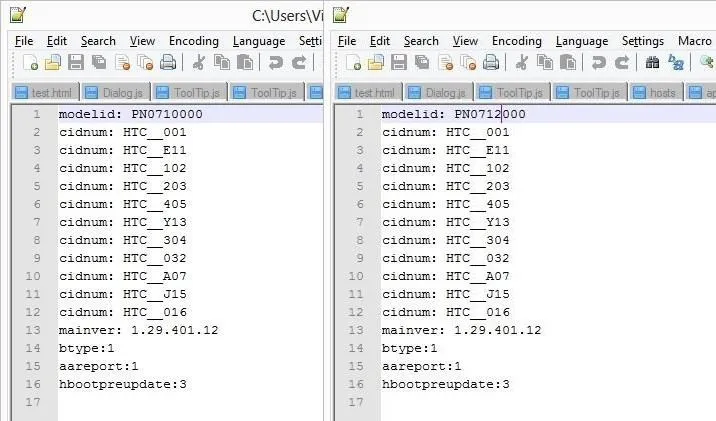Screen dimensions: 716x421
Task: Select ToolTip.js tab beside Dialog.js, left window
Action: coord(190,93)
